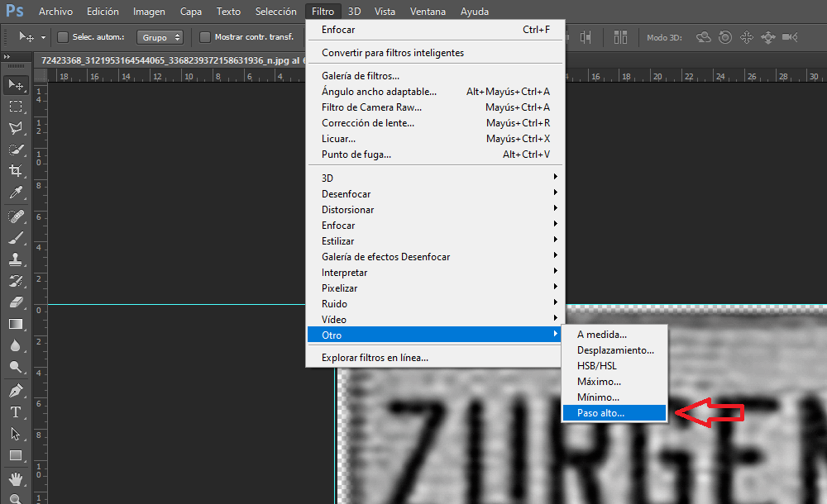This screenshot has height=504, width=827.
Task: Select the Clone Stamp tool
Action: [x=16, y=259]
